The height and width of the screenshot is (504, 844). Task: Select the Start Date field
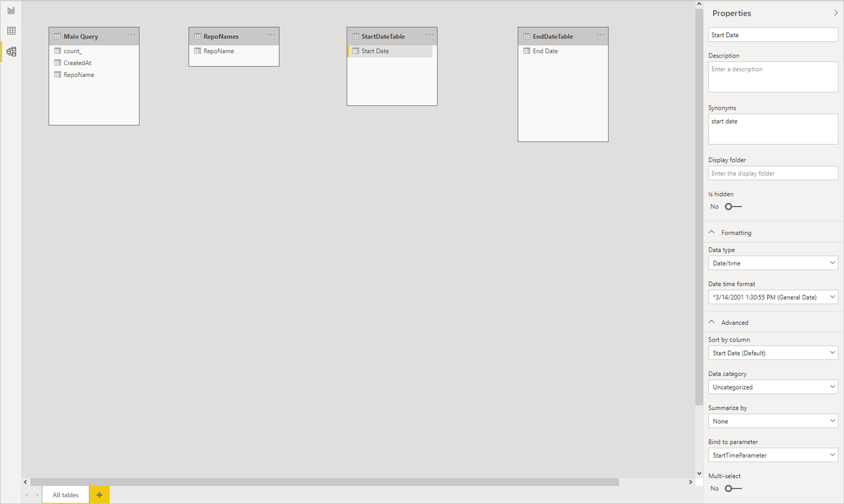(391, 51)
